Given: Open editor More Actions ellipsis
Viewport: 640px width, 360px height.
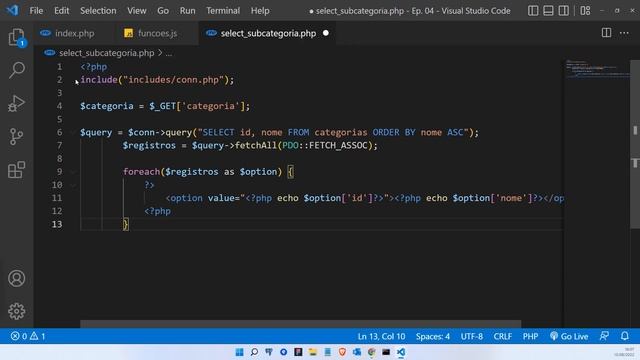Looking at the screenshot, I should tap(624, 33).
